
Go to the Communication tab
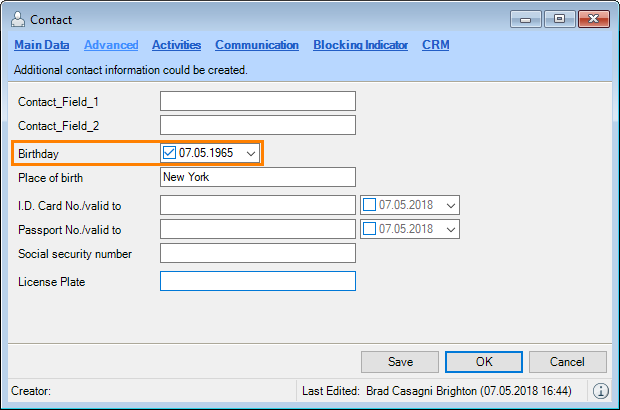[257, 45]
